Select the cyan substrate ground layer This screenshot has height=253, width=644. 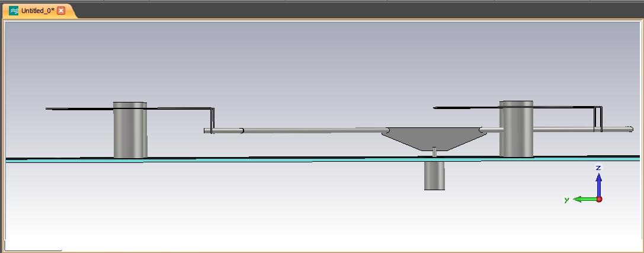click(x=323, y=160)
